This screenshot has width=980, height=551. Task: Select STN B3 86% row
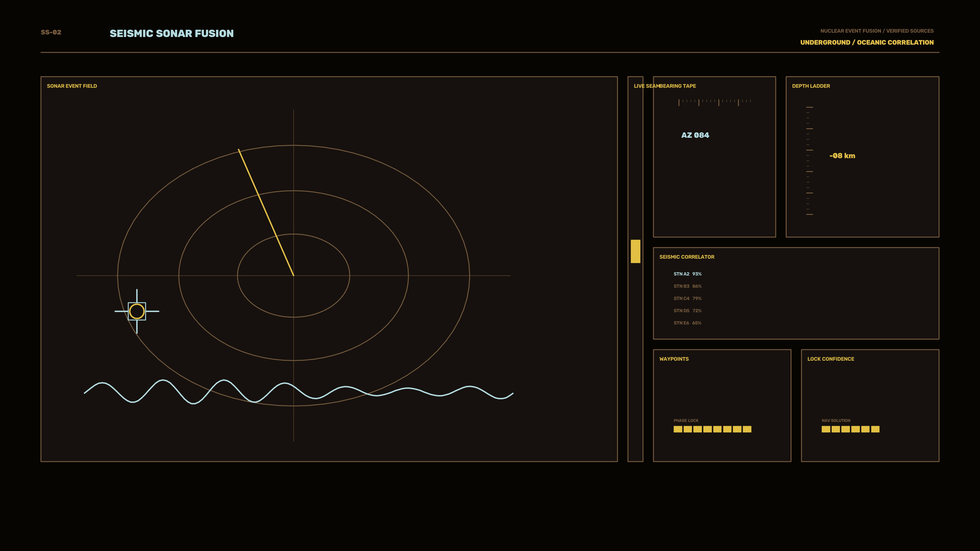pos(688,286)
